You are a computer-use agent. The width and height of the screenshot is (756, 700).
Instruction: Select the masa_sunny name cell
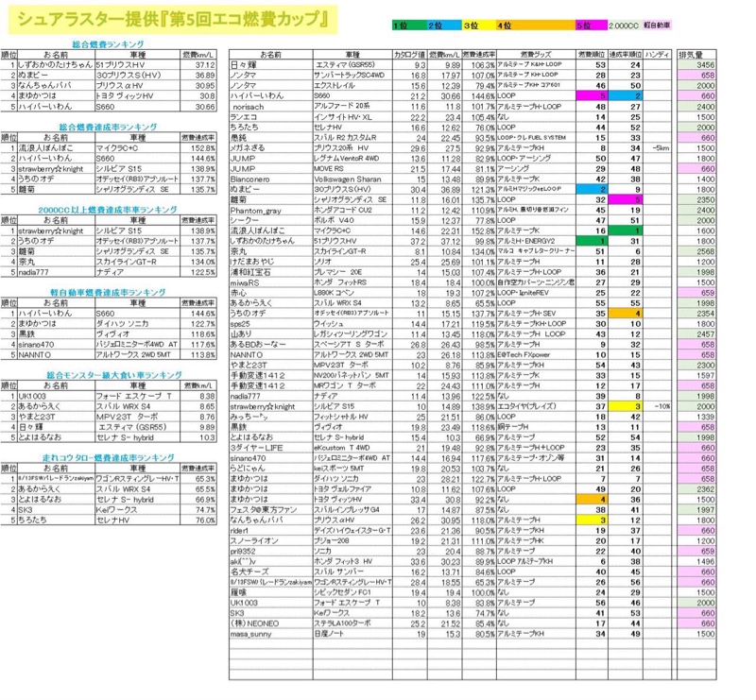[271, 634]
